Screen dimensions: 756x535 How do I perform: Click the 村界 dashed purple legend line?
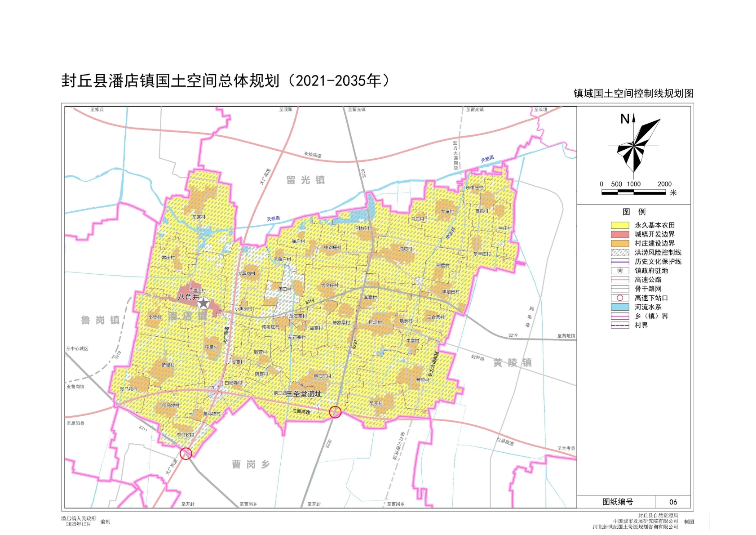click(x=619, y=325)
